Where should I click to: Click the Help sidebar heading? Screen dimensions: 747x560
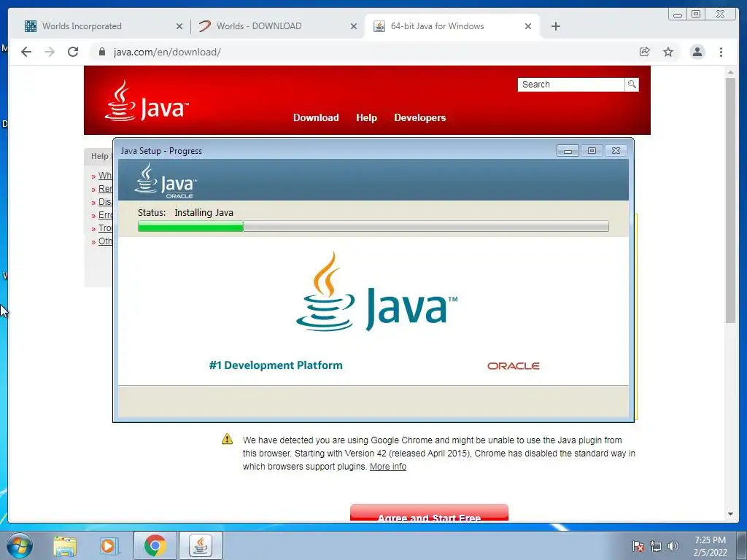(x=99, y=156)
